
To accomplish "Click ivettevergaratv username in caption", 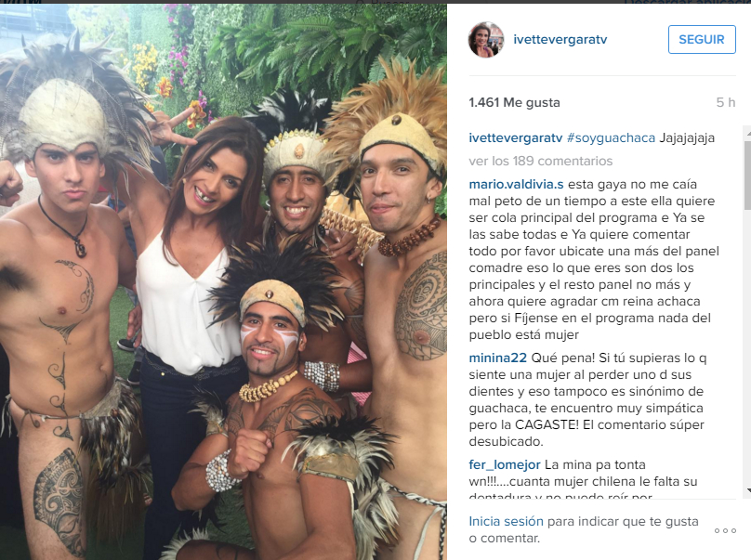I will (x=515, y=137).
